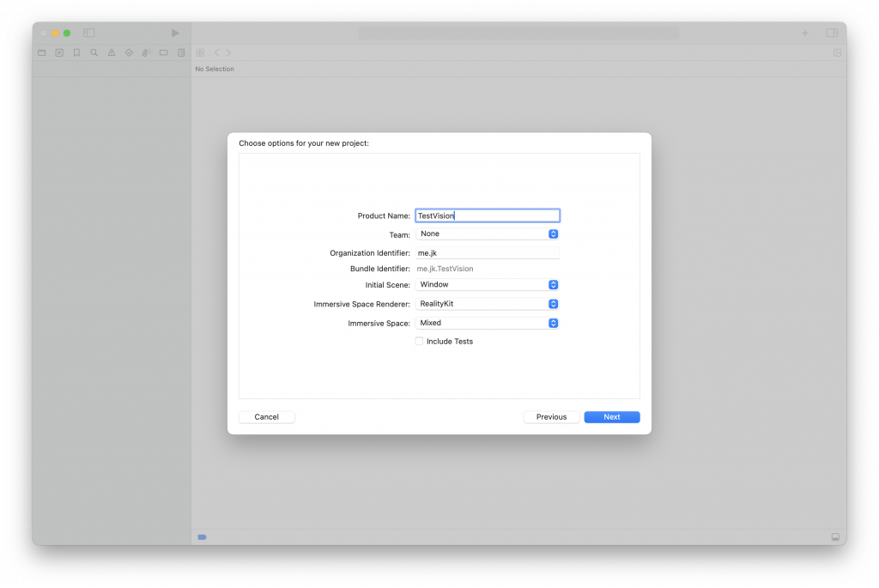
Task: Open the Initial Scene dropdown
Action: pos(488,285)
